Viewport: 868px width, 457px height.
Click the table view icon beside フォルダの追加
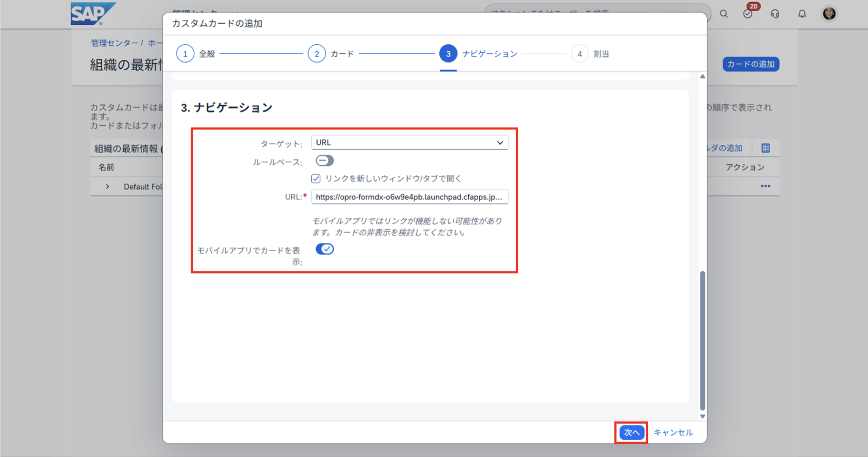(x=765, y=148)
